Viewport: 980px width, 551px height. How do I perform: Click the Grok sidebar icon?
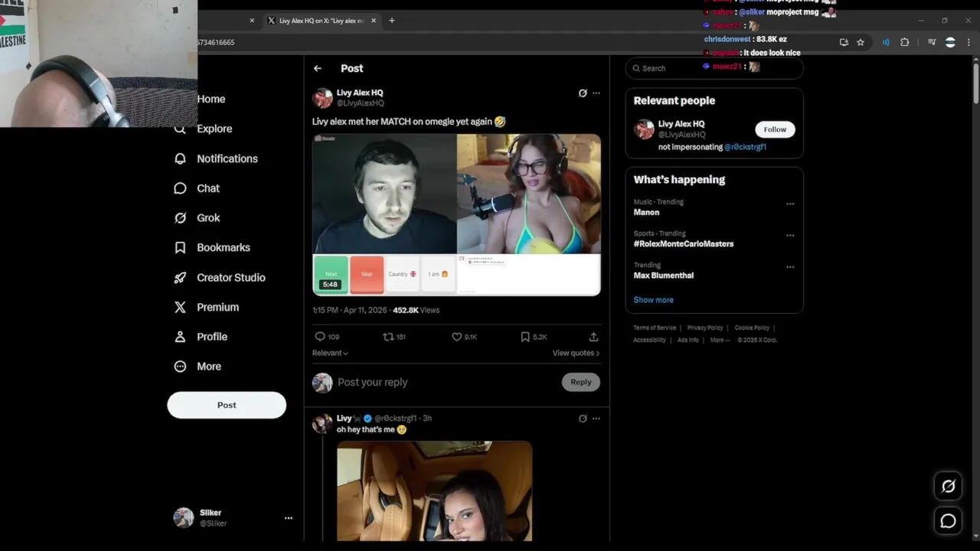[x=180, y=218]
